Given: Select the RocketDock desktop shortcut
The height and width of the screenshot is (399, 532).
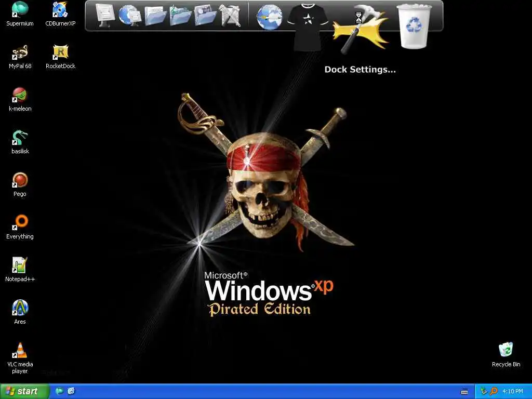Looking at the screenshot, I should click(60, 57).
